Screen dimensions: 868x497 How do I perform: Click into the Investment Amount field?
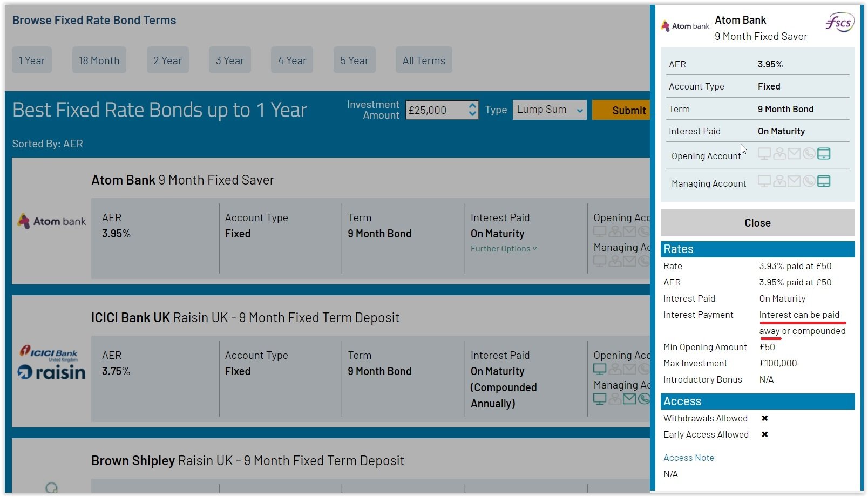(436, 110)
